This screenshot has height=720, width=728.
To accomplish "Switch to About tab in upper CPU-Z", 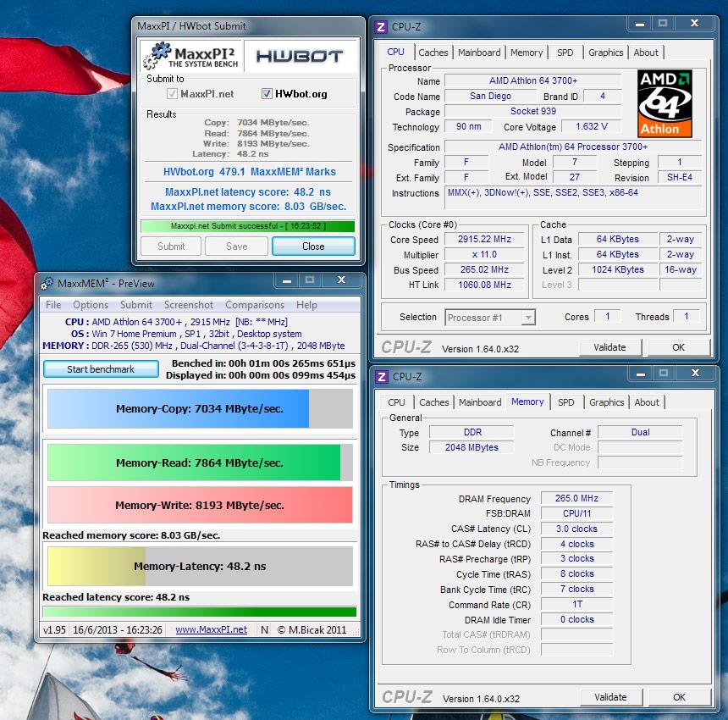I will pos(646,53).
